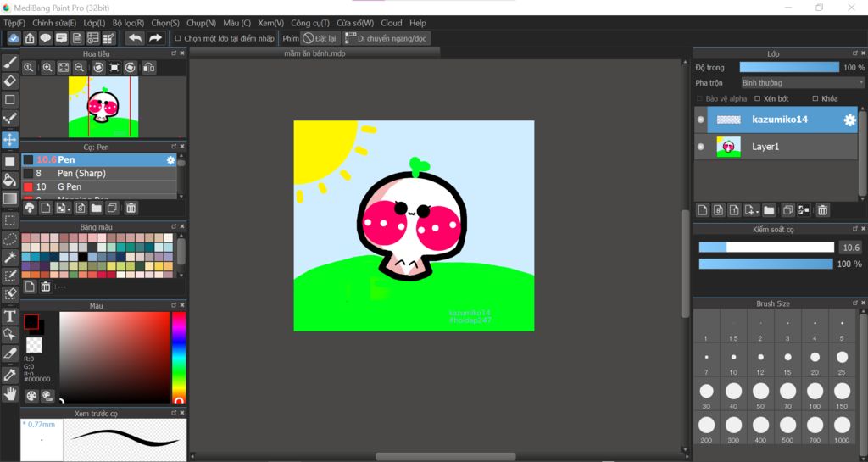Click the black foreground color swatch
The width and height of the screenshot is (868, 462).
31,322
